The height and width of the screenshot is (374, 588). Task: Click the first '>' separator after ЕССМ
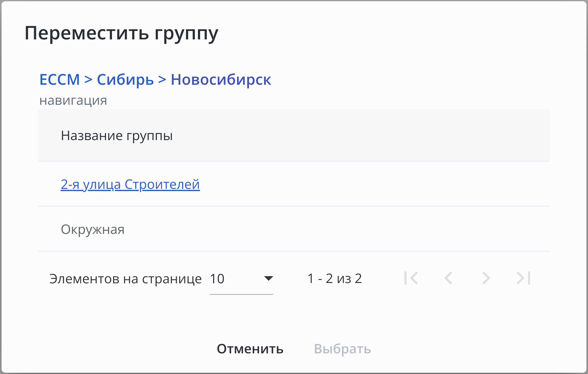coord(89,79)
